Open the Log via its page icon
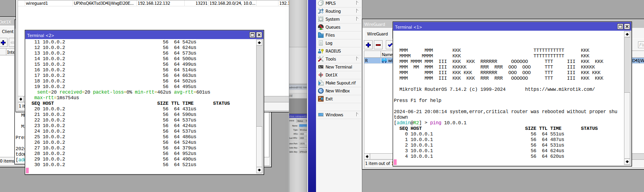Viewport: 644px width, 192px height. pos(321,43)
